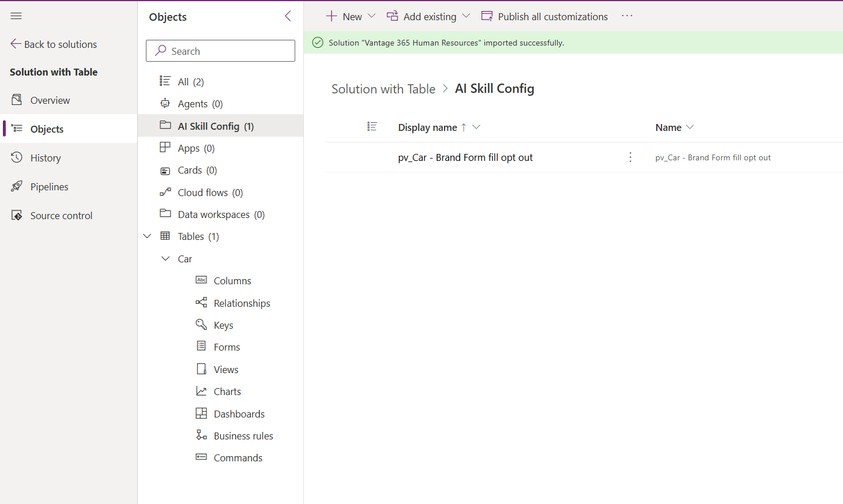This screenshot has height=504, width=843.
Task: Click the Tables grid icon
Action: click(165, 236)
